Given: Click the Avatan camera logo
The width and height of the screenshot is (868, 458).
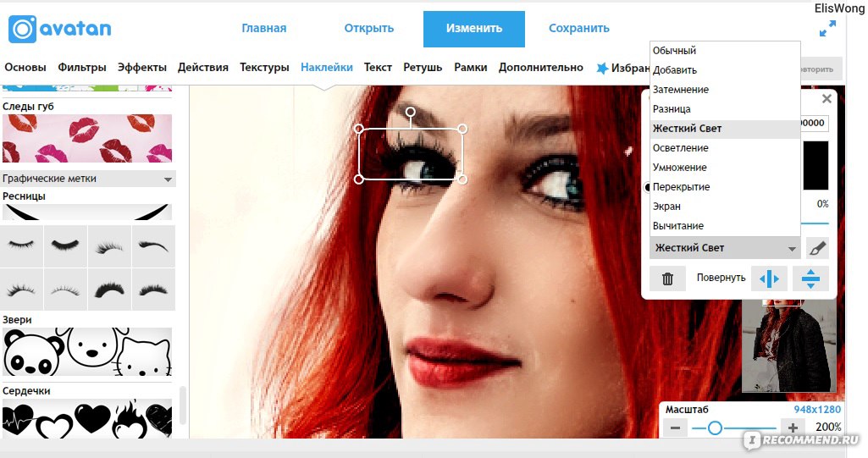Looking at the screenshot, I should (22, 30).
